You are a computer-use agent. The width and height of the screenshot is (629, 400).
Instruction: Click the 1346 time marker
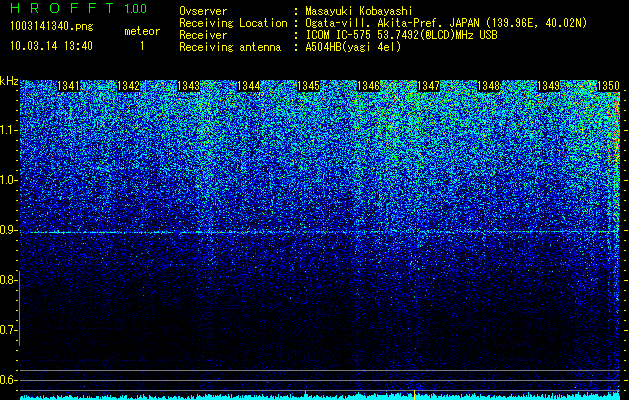[x=368, y=86]
